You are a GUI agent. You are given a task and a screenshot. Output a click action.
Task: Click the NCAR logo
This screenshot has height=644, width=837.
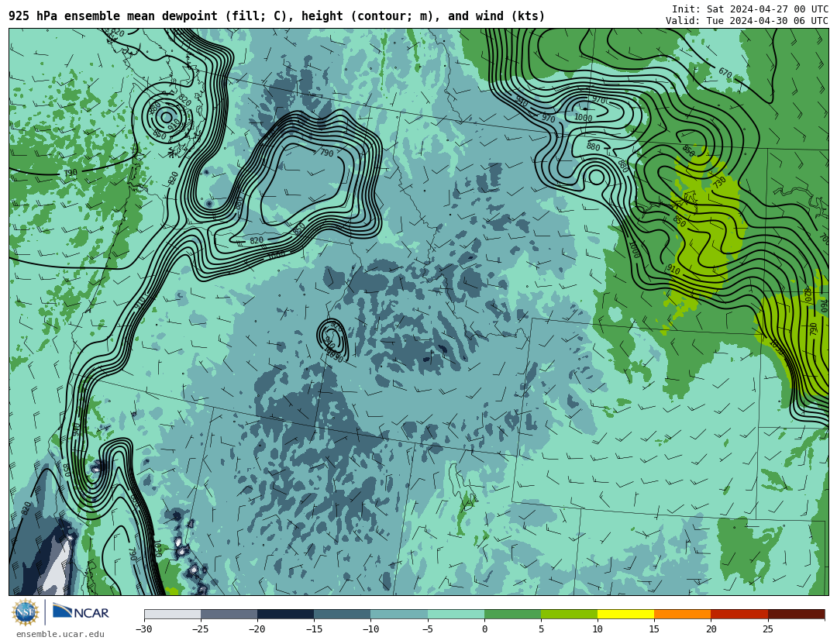(81, 612)
